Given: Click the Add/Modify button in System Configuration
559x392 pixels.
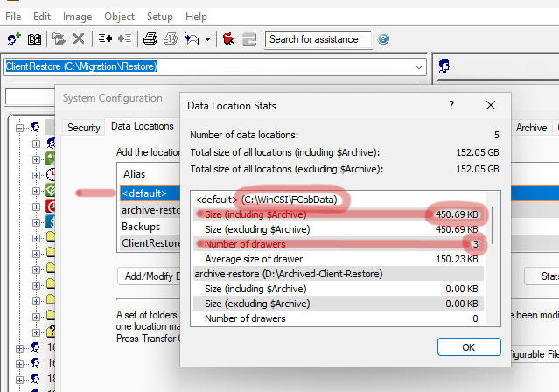Looking at the screenshot, I should [x=149, y=276].
